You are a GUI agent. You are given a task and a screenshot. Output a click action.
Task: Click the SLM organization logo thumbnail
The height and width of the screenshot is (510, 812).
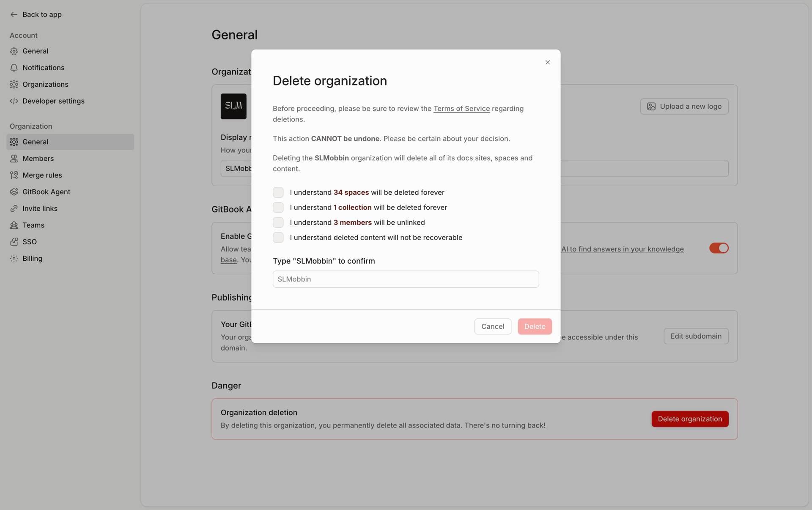click(233, 106)
